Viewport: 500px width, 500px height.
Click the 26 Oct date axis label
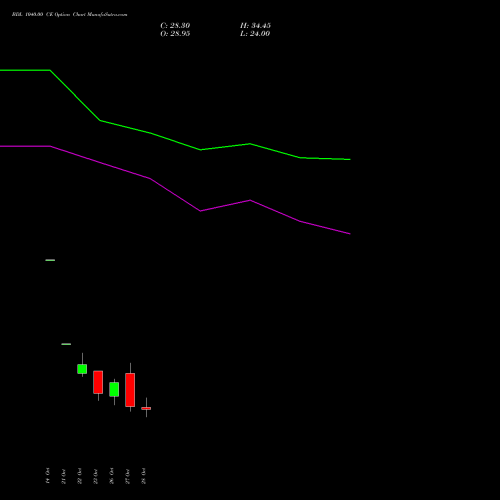click(112, 476)
